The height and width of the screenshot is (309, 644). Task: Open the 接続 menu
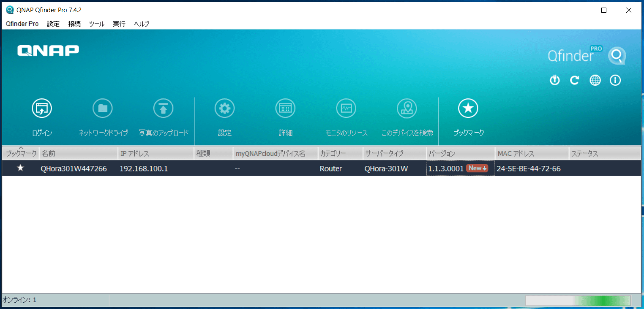point(74,24)
